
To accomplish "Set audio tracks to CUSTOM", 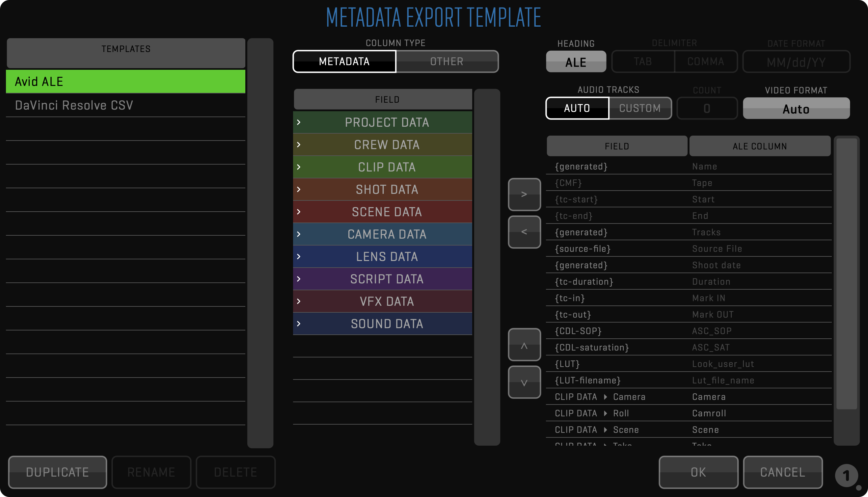I will coord(640,108).
